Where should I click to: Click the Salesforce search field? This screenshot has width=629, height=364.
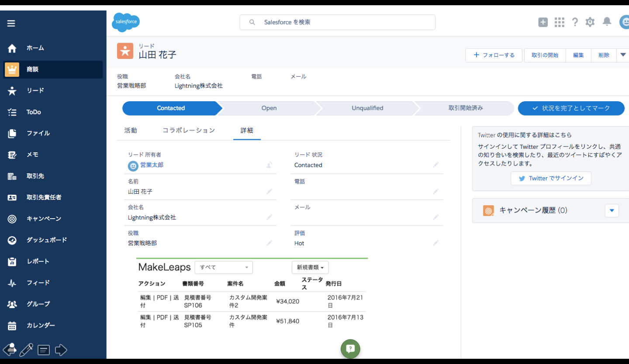point(337,22)
